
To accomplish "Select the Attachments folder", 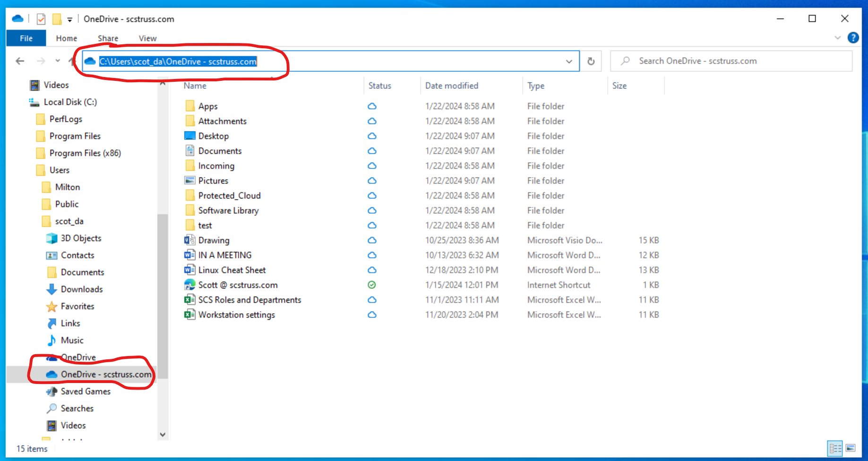I will tap(222, 121).
